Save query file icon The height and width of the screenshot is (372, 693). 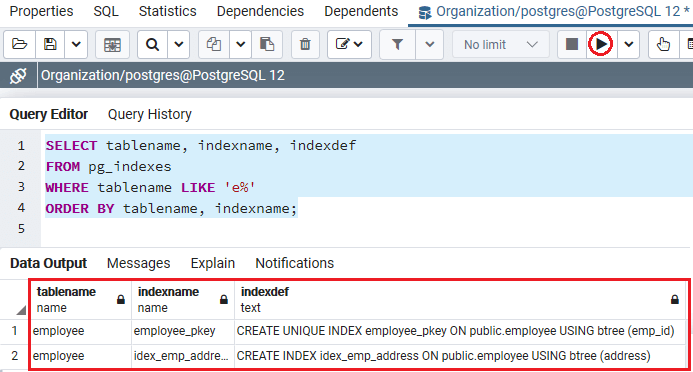(50, 44)
